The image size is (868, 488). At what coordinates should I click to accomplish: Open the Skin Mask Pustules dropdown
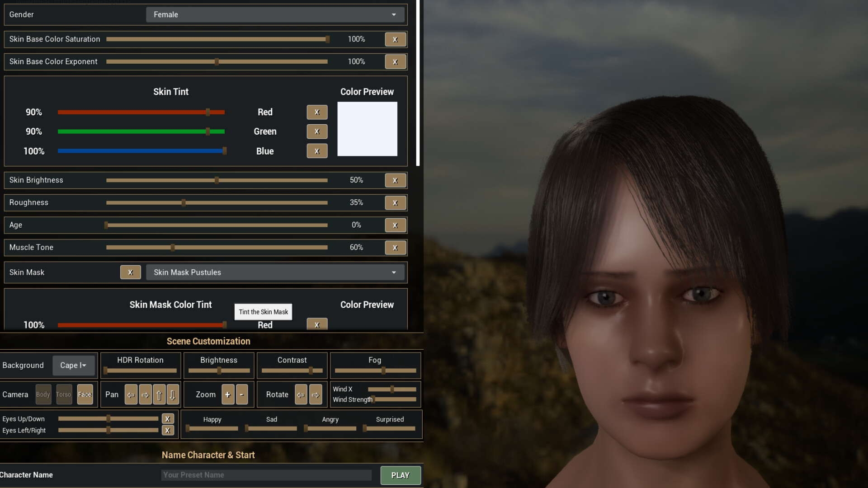click(275, 272)
